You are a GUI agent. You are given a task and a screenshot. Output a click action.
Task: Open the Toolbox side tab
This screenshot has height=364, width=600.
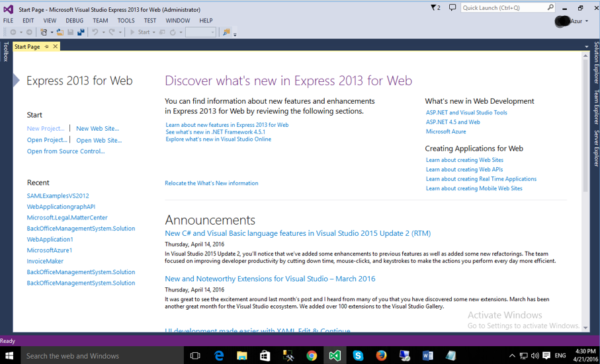5,52
